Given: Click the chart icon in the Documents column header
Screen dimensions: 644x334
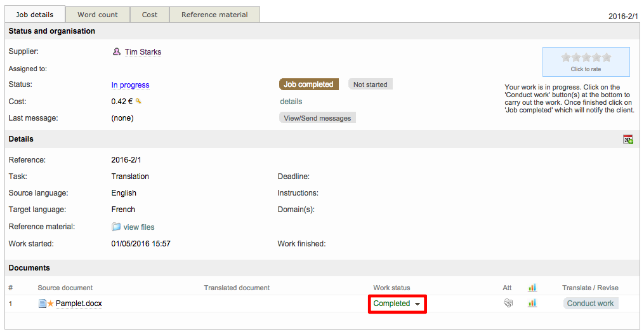Looking at the screenshot, I should pyautogui.click(x=532, y=288).
